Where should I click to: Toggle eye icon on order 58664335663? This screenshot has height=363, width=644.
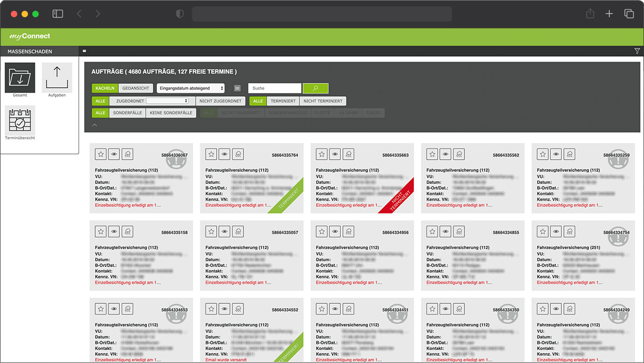point(335,154)
